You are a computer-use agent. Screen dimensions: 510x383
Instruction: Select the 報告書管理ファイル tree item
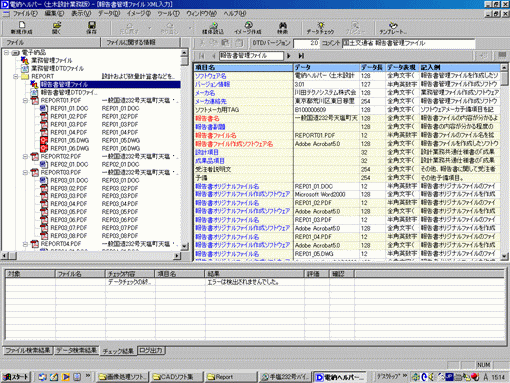click(x=110, y=84)
